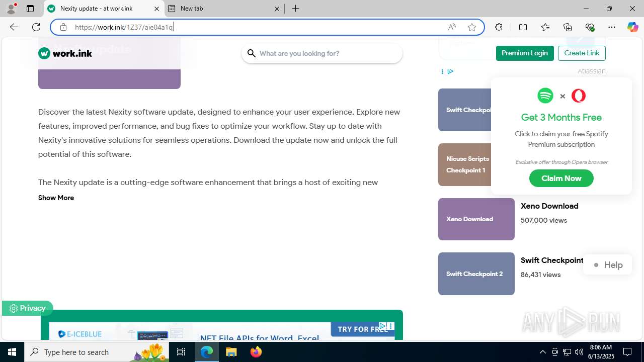The width and height of the screenshot is (644, 362).
Task: Click the Spotify logo in ad
Action: tap(545, 96)
